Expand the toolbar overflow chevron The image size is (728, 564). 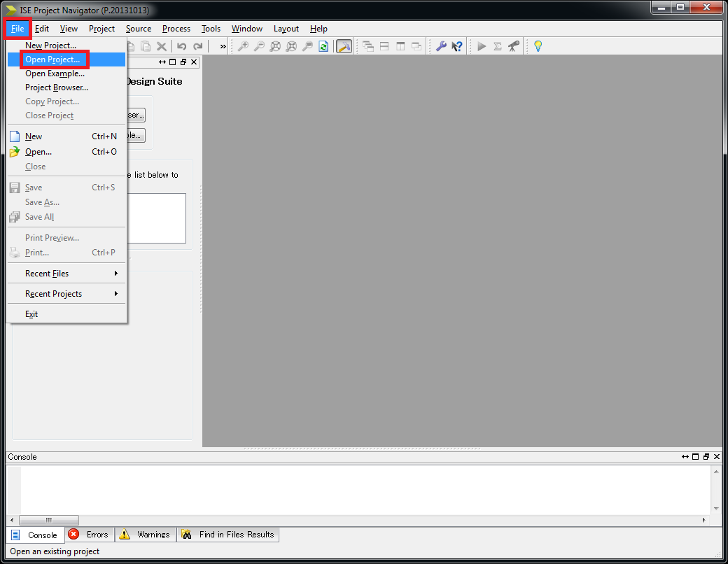coord(223,46)
